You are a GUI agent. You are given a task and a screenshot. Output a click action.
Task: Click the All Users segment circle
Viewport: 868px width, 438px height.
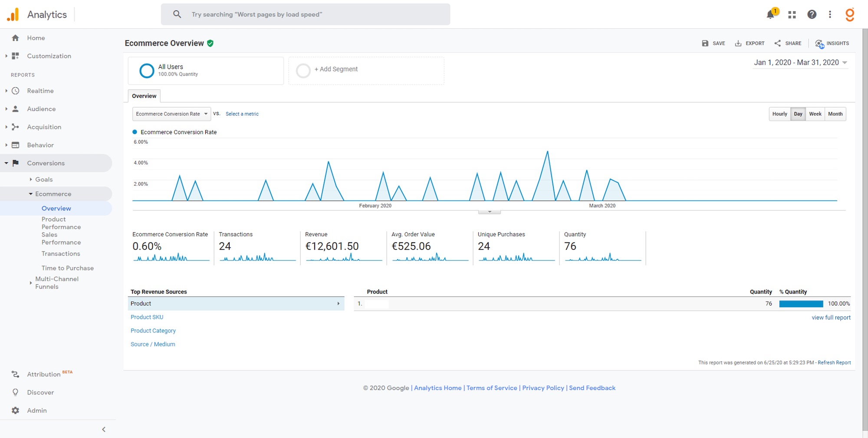pos(147,70)
